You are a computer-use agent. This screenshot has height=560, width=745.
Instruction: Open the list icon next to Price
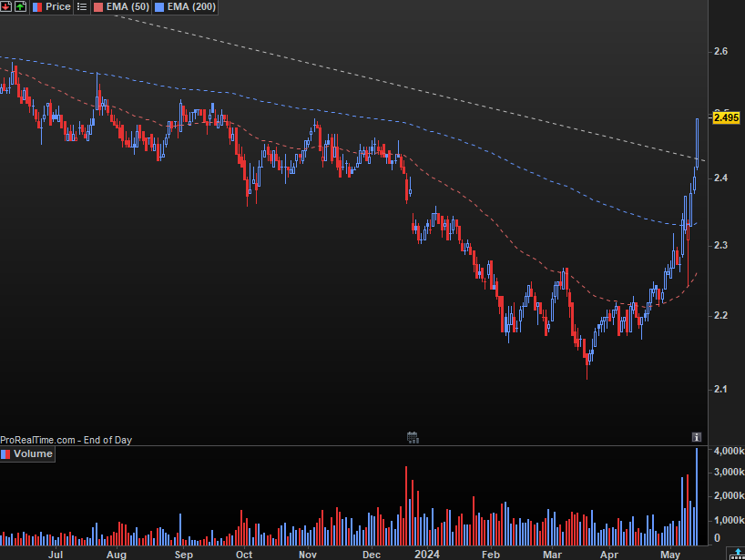[82, 6]
